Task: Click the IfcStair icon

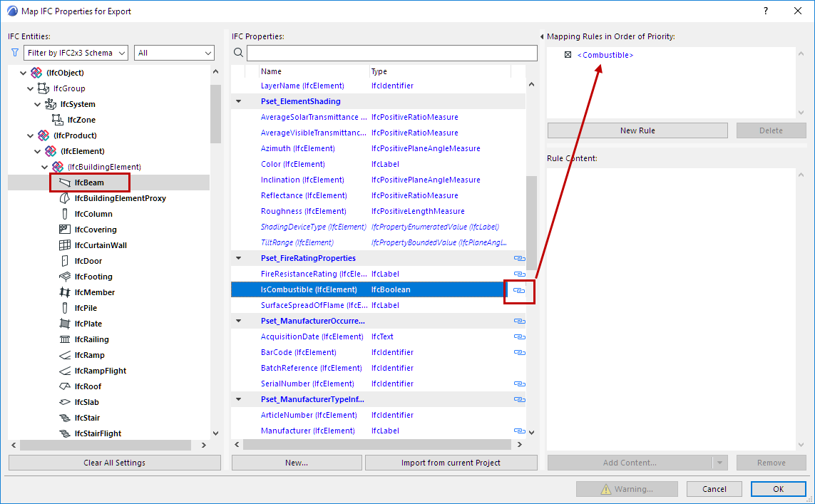Action: pos(64,418)
